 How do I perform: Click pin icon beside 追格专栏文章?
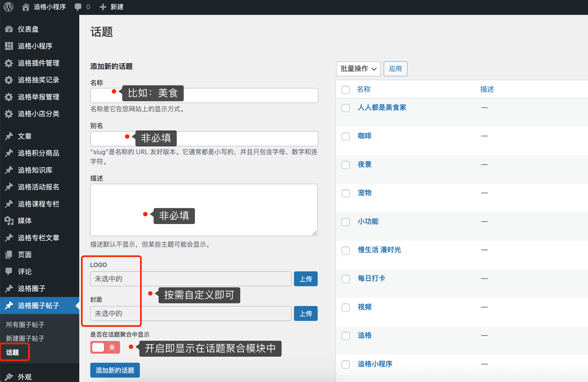coord(9,238)
